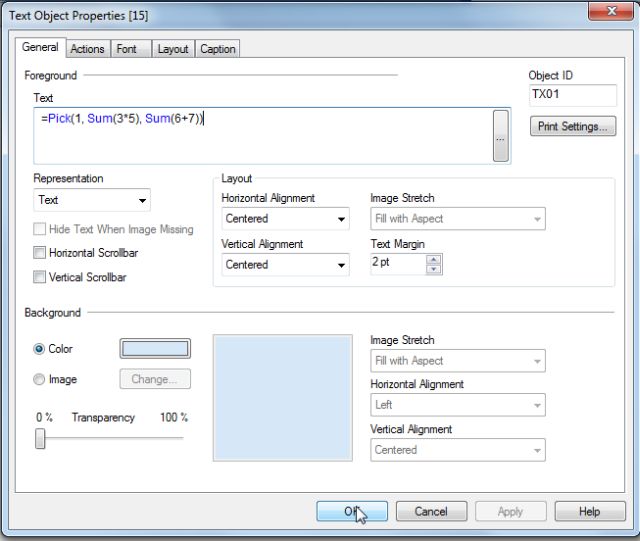This screenshot has width=640, height=541.
Task: Increase Text Margin with up arrow
Action: (x=433, y=260)
